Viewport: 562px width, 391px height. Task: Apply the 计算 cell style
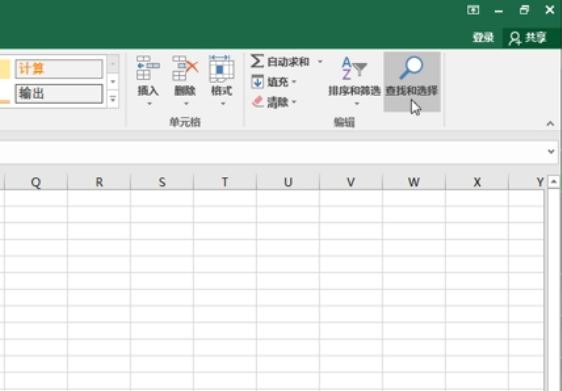[59, 68]
